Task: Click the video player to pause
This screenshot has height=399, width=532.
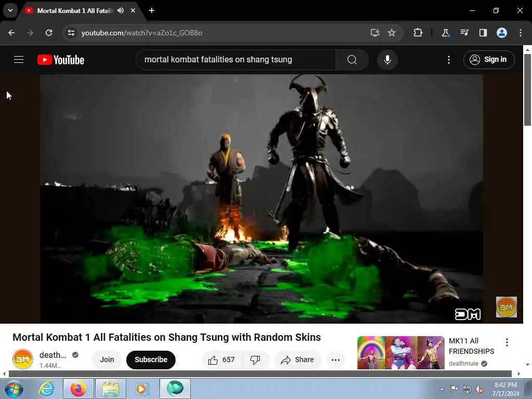Action: point(261,198)
